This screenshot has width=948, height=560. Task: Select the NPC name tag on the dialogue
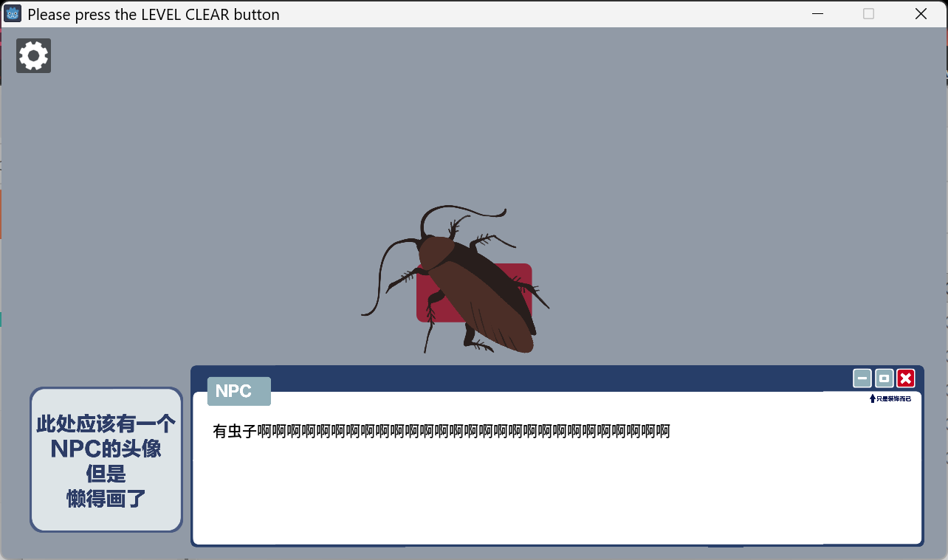[238, 391]
